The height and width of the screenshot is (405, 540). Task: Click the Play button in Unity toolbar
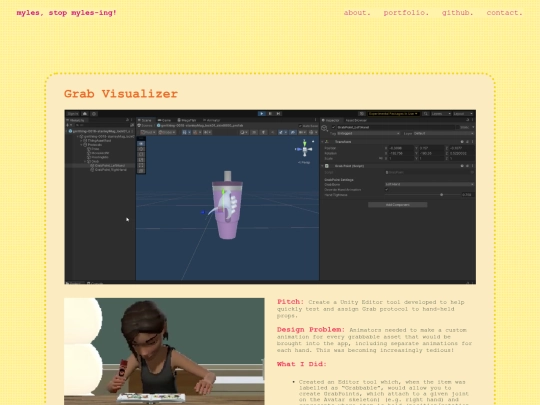coord(262,113)
